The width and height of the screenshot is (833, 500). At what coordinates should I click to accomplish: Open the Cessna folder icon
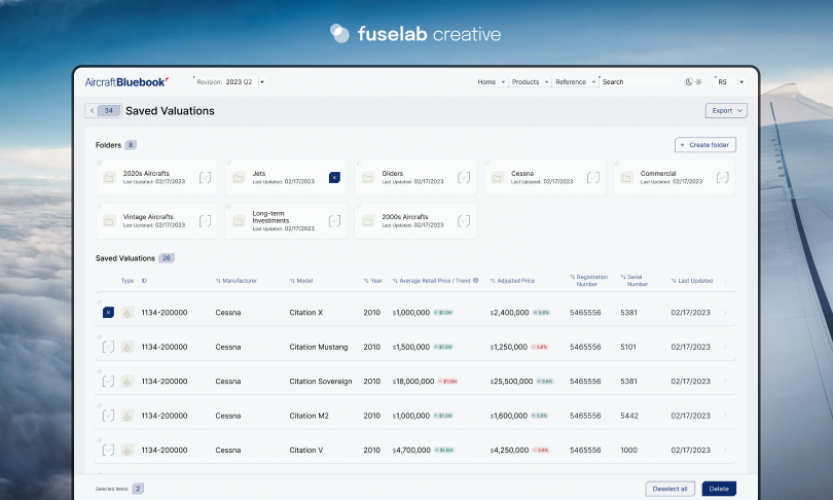[x=497, y=178]
